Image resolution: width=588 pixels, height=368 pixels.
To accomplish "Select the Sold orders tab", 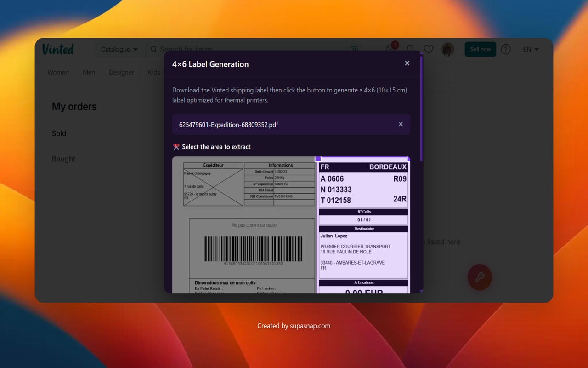I will (59, 133).
